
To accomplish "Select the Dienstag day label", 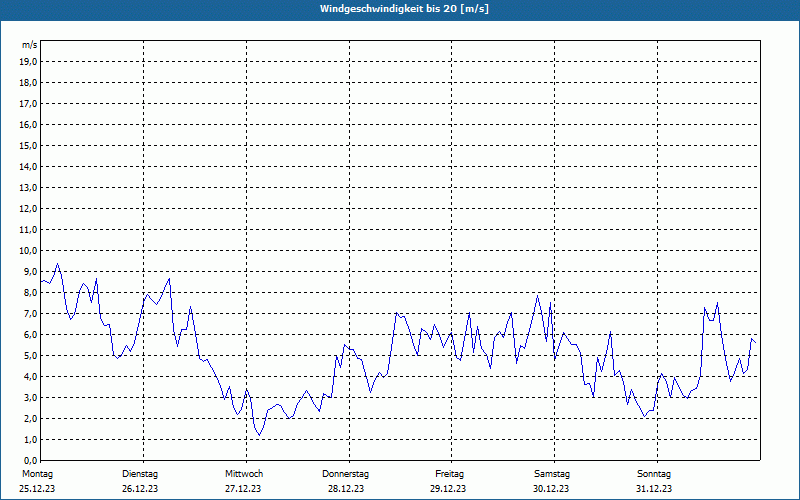I will [x=140, y=474].
